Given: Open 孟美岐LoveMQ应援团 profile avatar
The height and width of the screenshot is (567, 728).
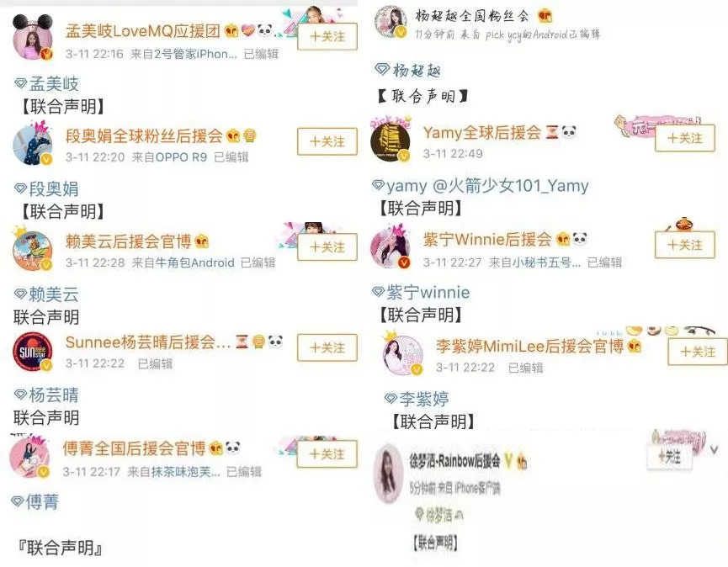Looking at the screenshot, I should (33, 38).
